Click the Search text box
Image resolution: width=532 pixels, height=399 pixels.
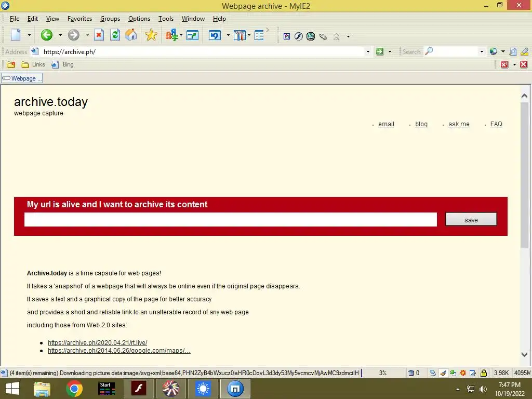[456, 51]
